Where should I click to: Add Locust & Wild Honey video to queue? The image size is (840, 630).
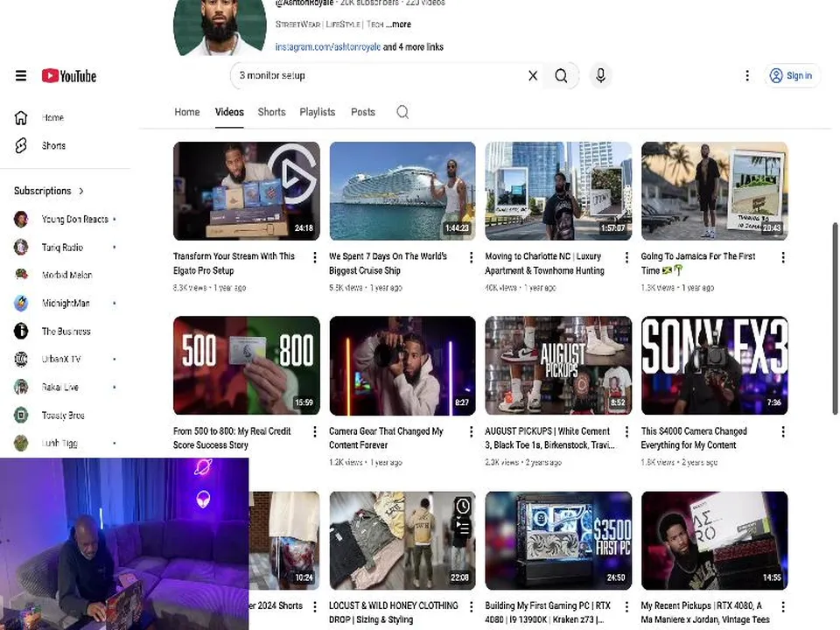point(463,528)
